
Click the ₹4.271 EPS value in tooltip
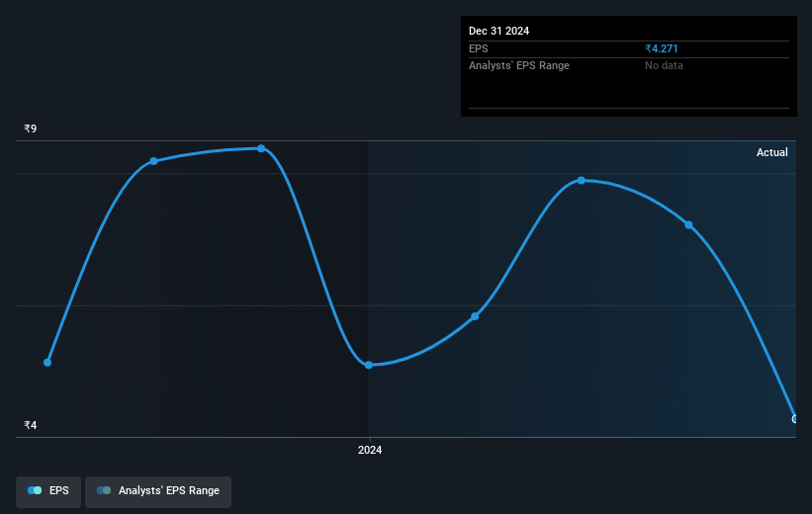(662, 48)
